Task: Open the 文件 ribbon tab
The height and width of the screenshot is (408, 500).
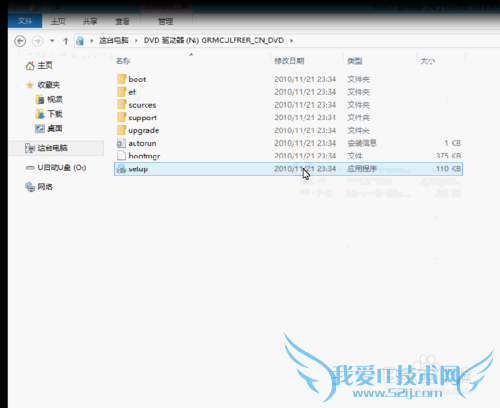Action: [25, 21]
